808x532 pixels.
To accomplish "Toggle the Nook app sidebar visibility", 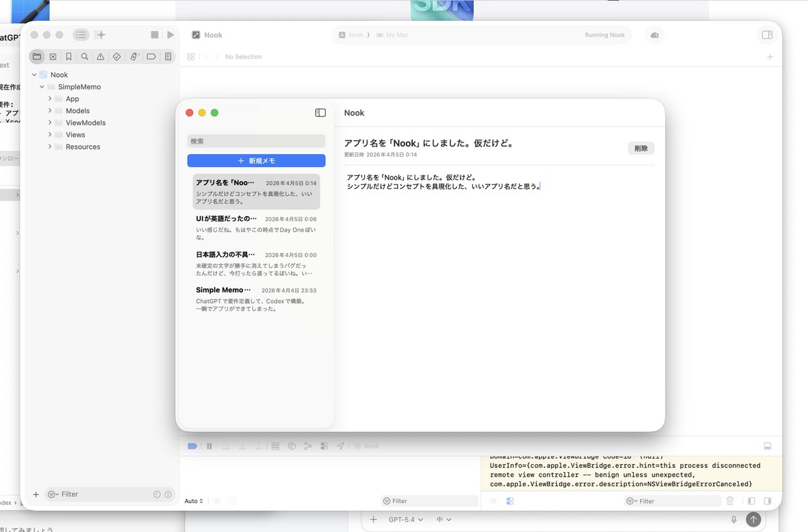I will 321,113.
